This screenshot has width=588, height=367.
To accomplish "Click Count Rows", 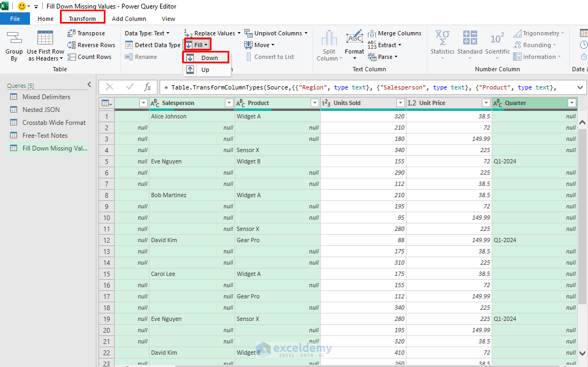I will [89, 57].
